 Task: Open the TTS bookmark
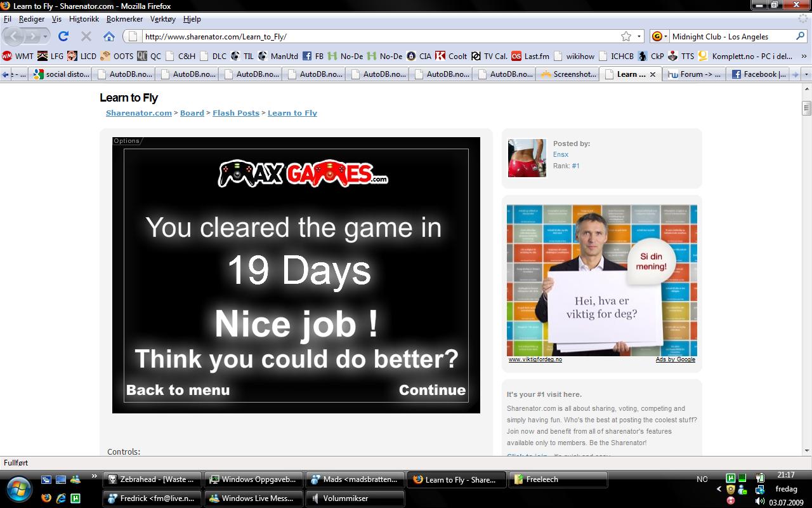click(681, 56)
